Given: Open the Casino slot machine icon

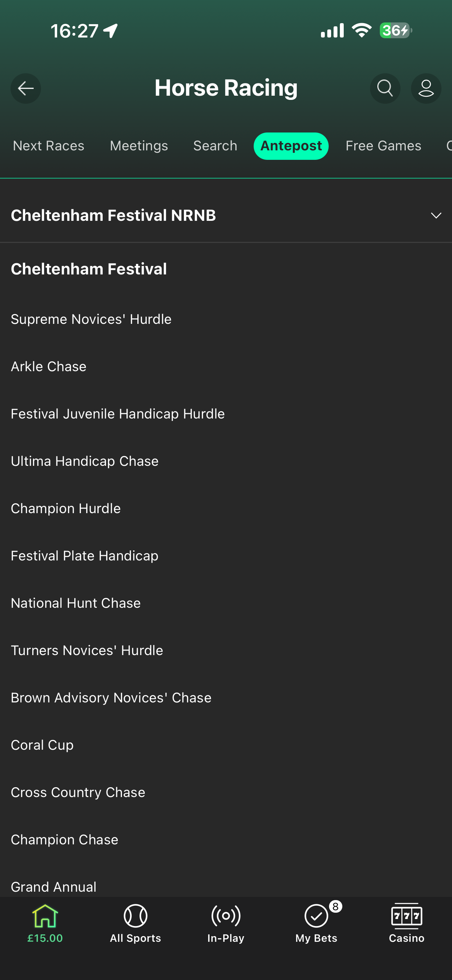Looking at the screenshot, I should [x=406, y=923].
